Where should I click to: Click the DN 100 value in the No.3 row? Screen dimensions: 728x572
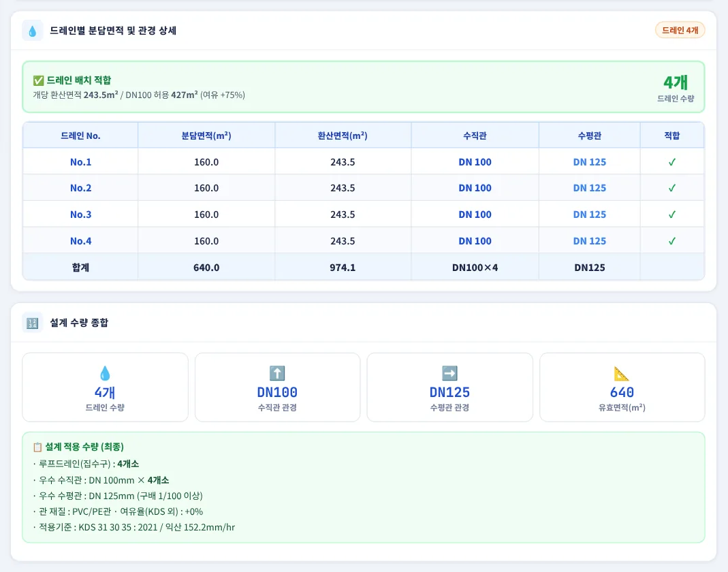pyautogui.click(x=475, y=214)
